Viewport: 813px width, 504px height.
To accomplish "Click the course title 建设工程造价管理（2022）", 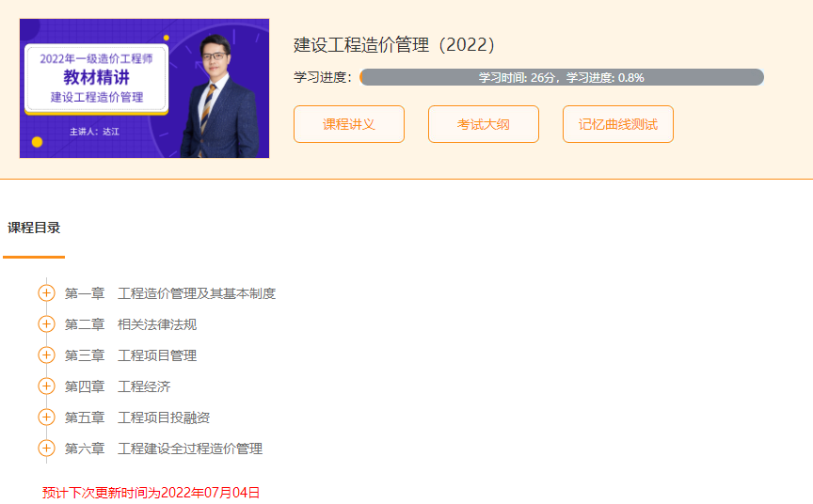I will 395,45.
